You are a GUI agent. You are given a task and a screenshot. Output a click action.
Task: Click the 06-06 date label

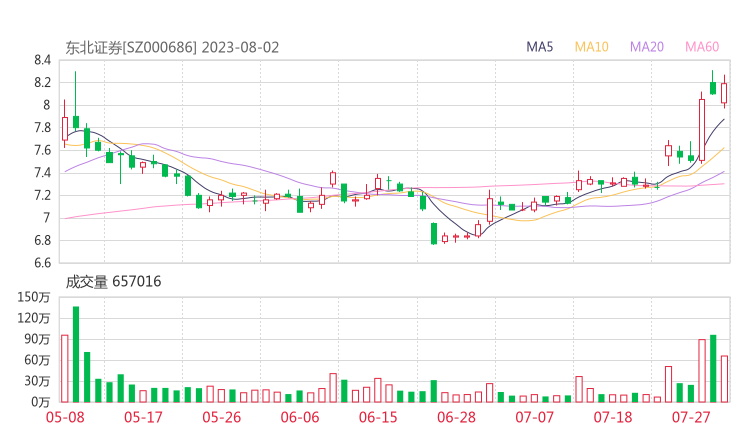(x=300, y=417)
